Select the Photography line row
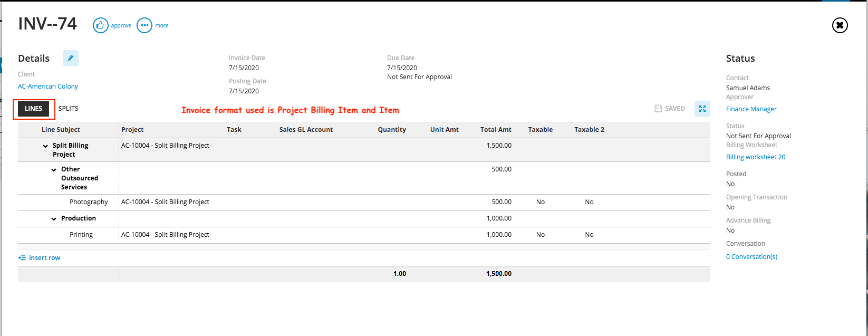The height and width of the screenshot is (336, 868). (x=364, y=203)
